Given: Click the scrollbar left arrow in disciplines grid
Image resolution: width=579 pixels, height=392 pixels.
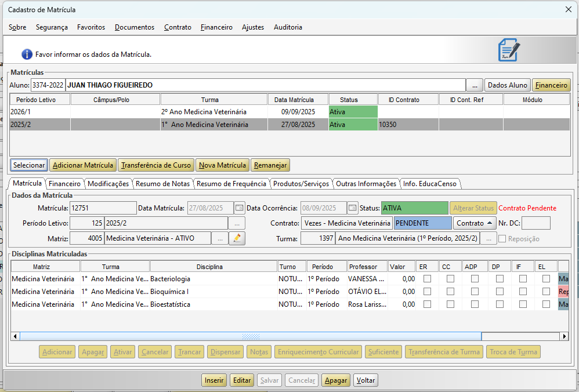Looking at the screenshot, I should point(15,336).
